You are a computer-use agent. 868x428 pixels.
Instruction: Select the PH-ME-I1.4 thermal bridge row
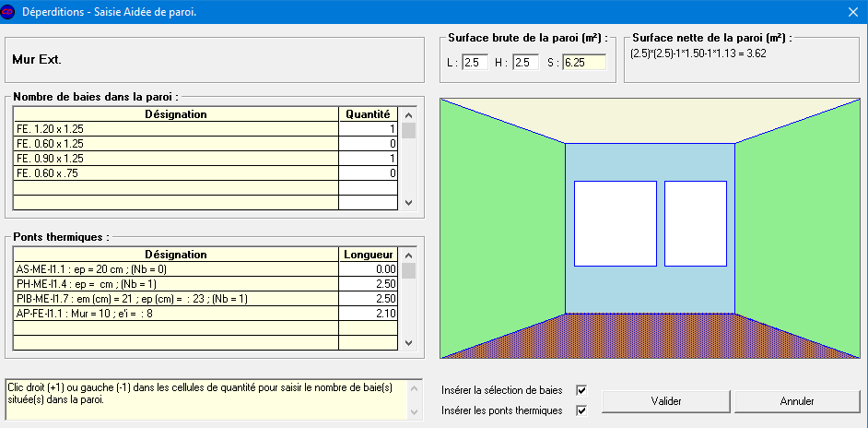coord(175,284)
